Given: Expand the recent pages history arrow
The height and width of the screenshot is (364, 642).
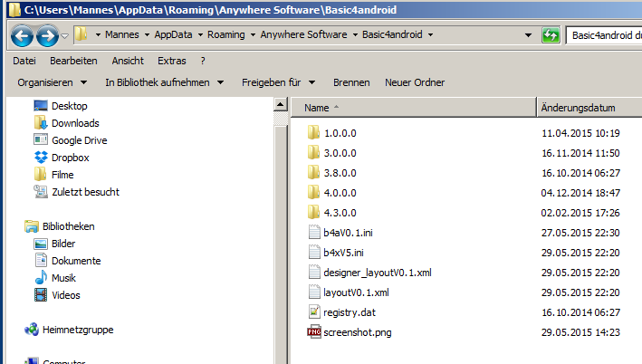Looking at the screenshot, I should click(65, 36).
